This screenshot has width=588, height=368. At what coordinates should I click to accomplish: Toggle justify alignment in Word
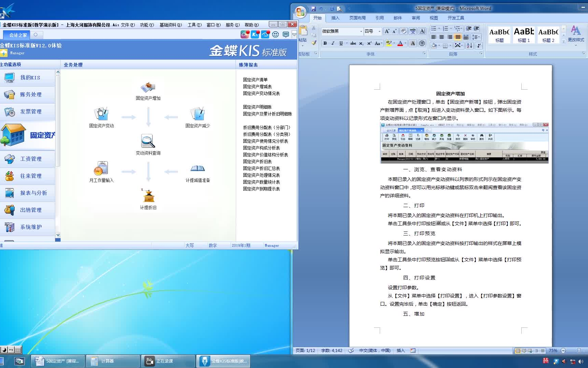coord(458,37)
